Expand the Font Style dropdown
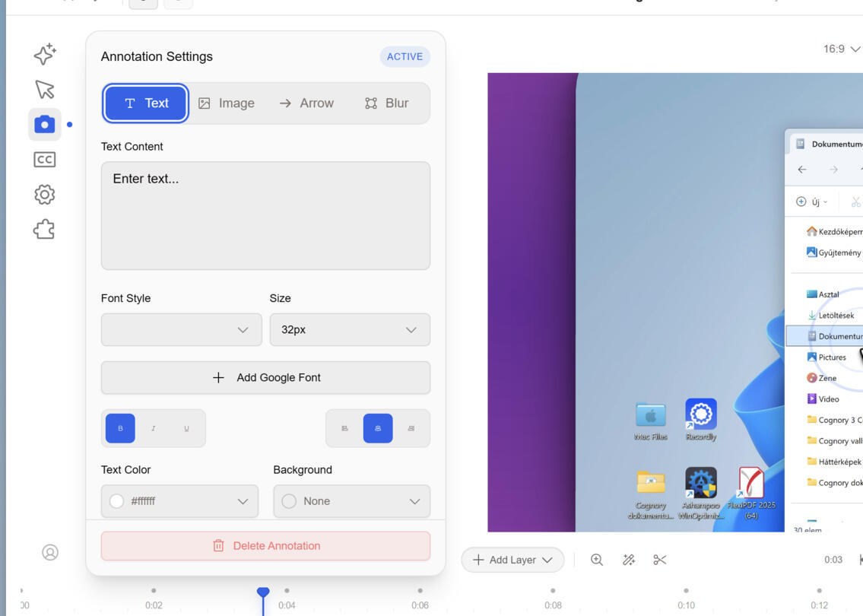 [182, 330]
